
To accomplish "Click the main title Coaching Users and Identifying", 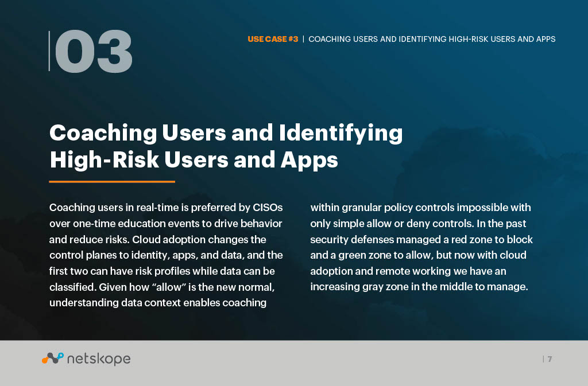I will pos(226,133).
